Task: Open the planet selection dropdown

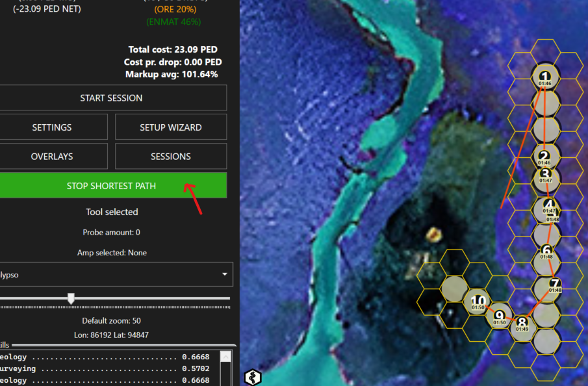Action: tap(114, 275)
